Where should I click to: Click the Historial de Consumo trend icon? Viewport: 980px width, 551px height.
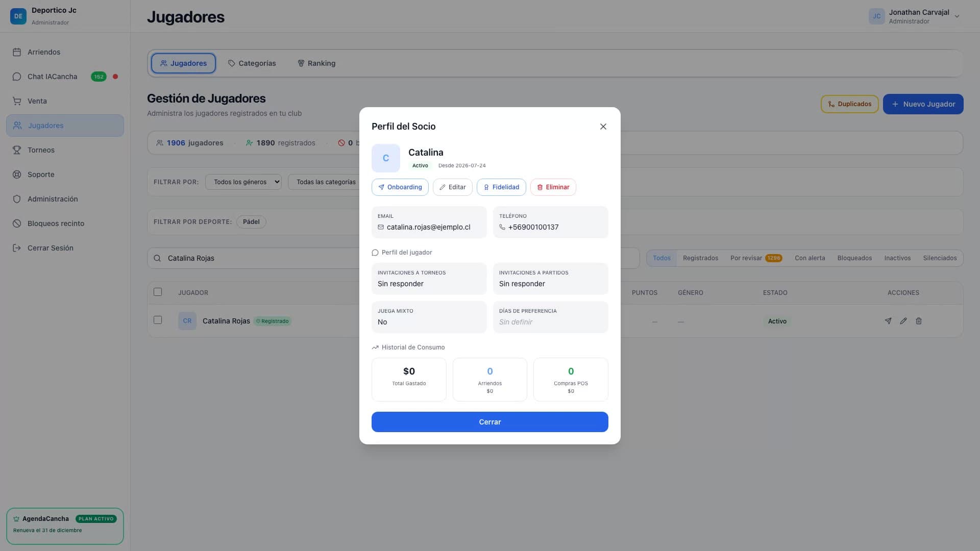click(375, 347)
